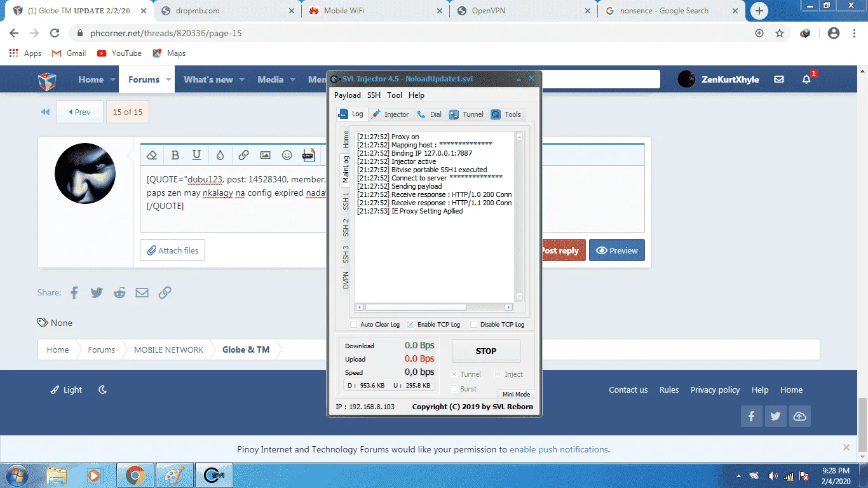Image resolution: width=868 pixels, height=488 pixels.
Task: Toggle Enable TCP Log checkbox
Action: point(410,324)
